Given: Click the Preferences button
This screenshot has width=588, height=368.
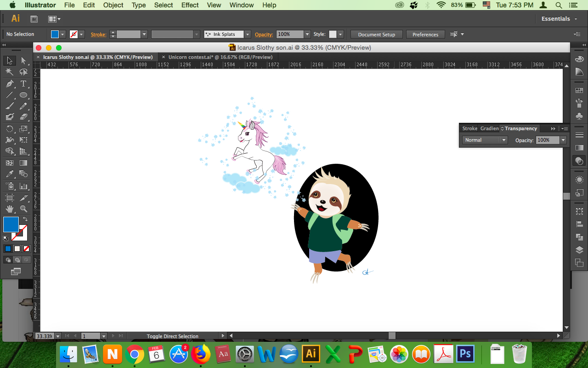Looking at the screenshot, I should [x=425, y=34].
